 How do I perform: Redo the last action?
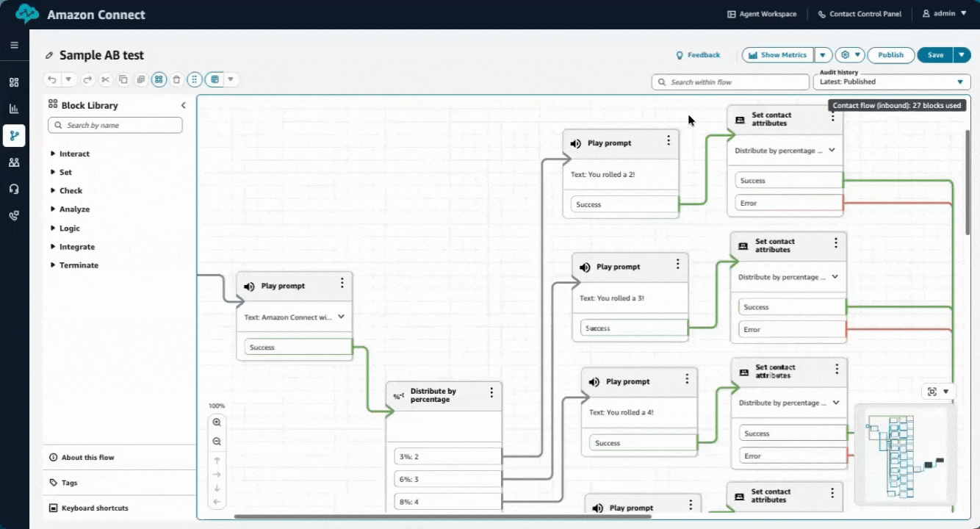coord(87,79)
